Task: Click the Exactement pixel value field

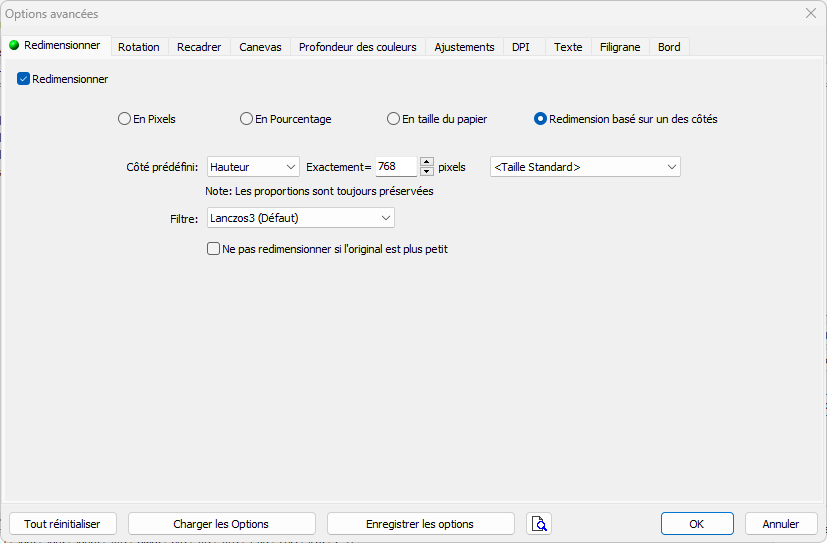Action: click(x=395, y=167)
